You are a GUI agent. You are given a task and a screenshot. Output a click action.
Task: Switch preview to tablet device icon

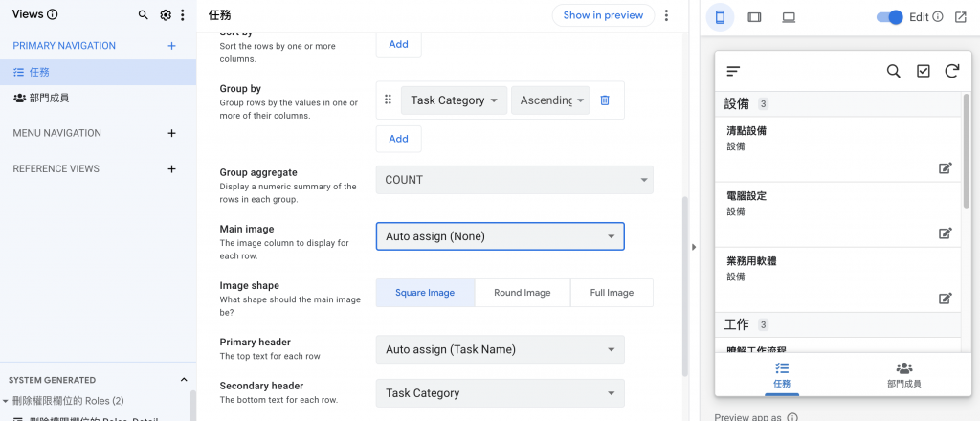click(x=754, y=17)
